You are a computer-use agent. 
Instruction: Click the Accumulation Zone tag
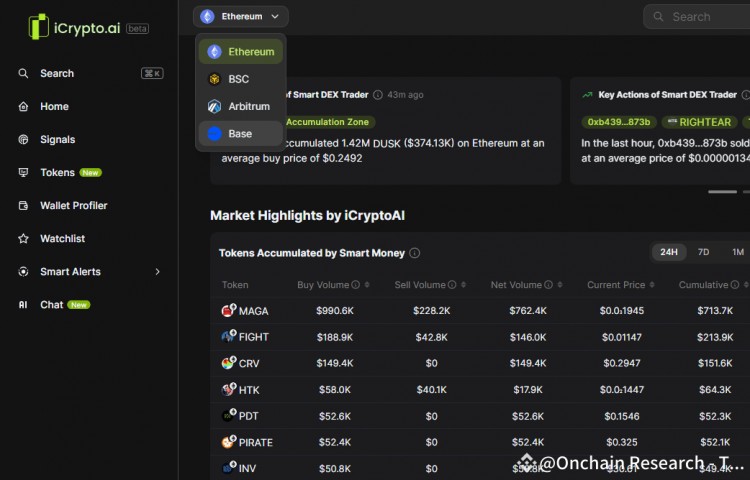pyautogui.click(x=328, y=122)
